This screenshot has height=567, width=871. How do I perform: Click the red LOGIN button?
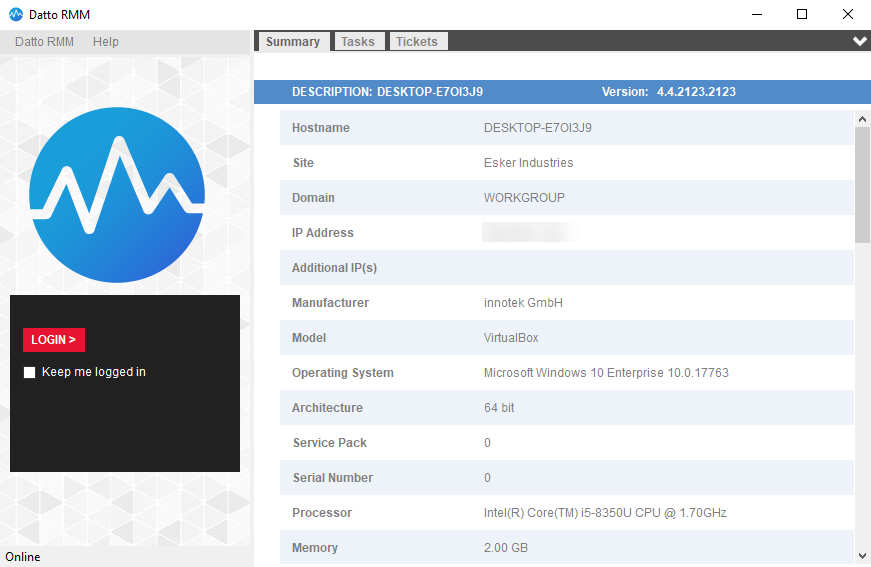click(53, 340)
